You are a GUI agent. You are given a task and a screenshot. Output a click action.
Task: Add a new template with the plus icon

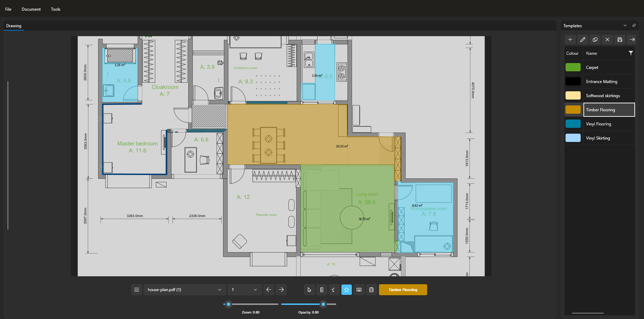pyautogui.click(x=570, y=40)
